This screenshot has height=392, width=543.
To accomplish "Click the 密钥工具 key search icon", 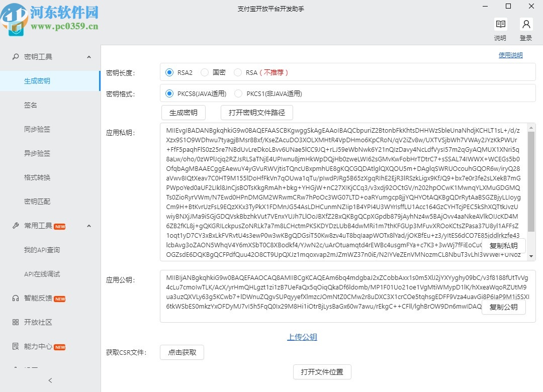I will [16, 56].
